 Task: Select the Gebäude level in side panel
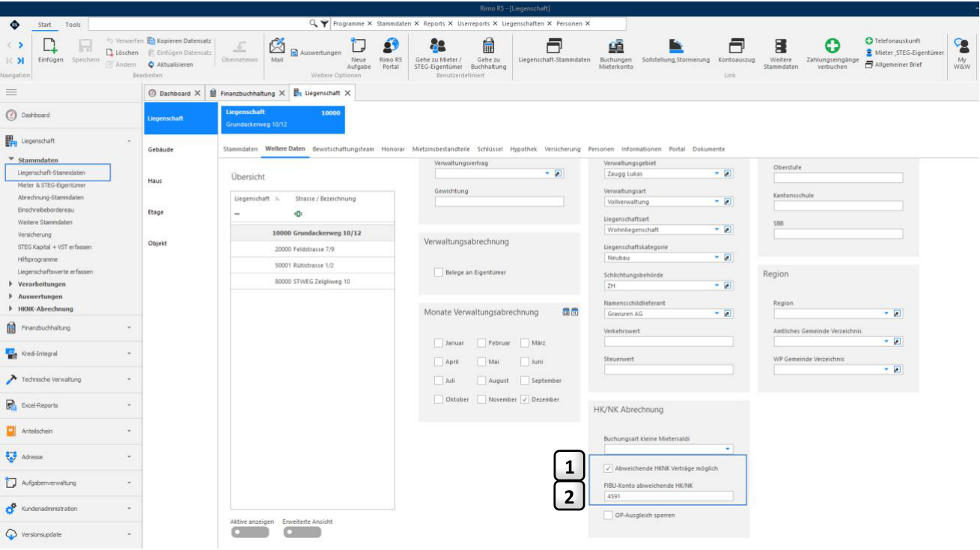161,150
